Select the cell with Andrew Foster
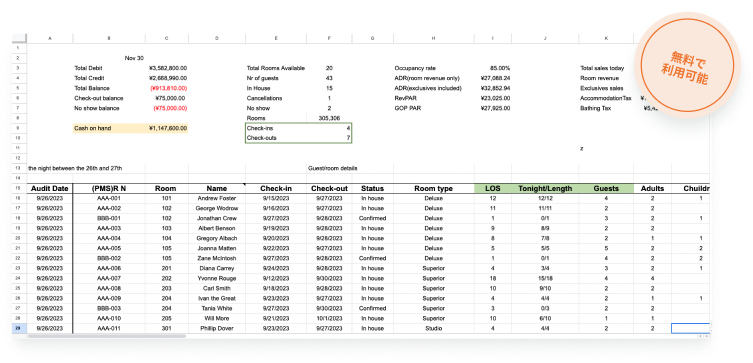 coord(217,198)
